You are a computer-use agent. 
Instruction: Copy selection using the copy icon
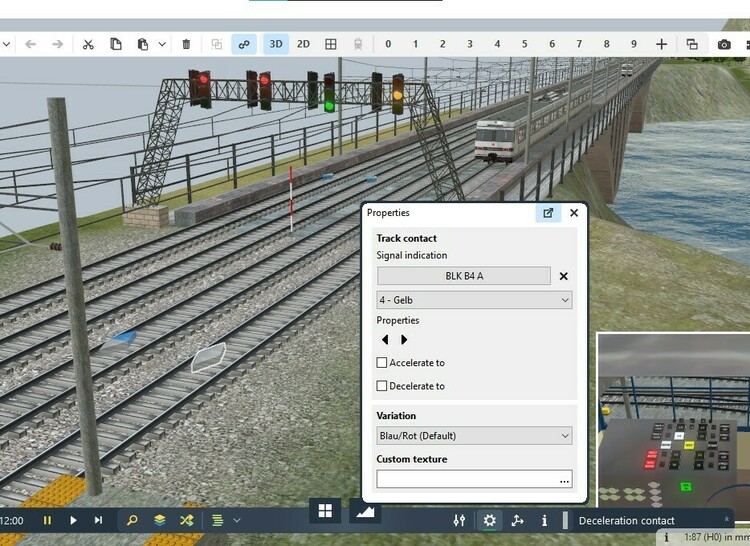[116, 44]
